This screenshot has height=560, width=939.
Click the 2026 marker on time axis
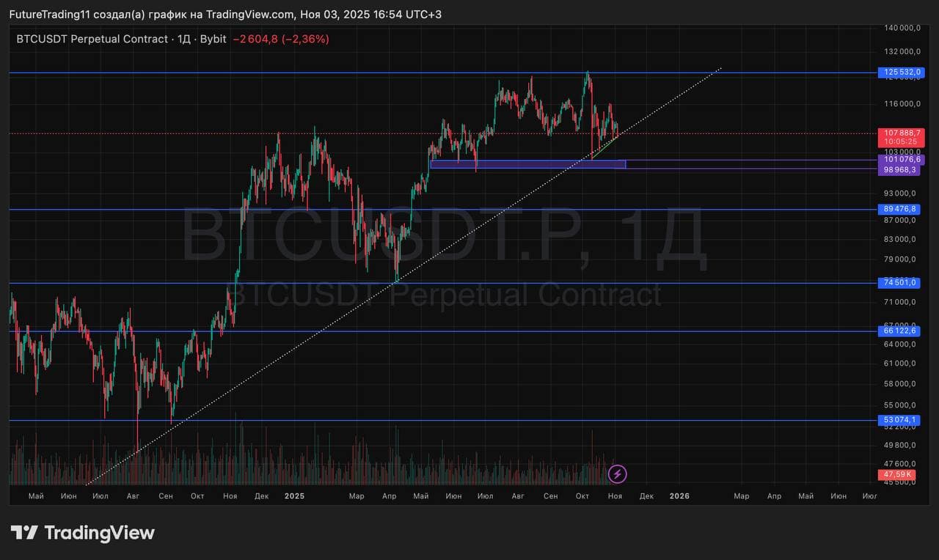pyautogui.click(x=679, y=496)
